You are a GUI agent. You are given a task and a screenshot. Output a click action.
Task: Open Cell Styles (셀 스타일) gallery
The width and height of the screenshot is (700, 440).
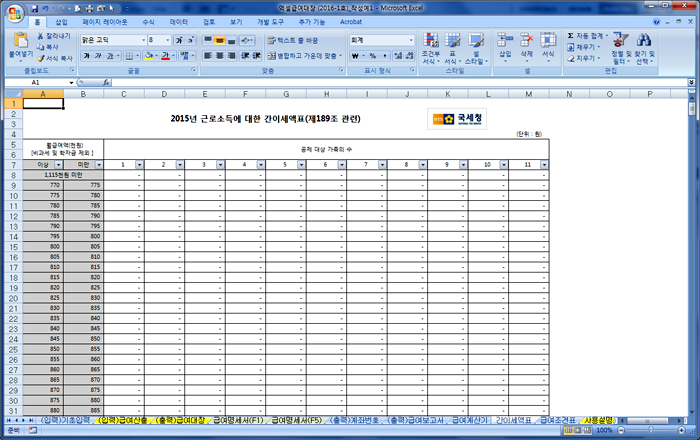(x=476, y=48)
